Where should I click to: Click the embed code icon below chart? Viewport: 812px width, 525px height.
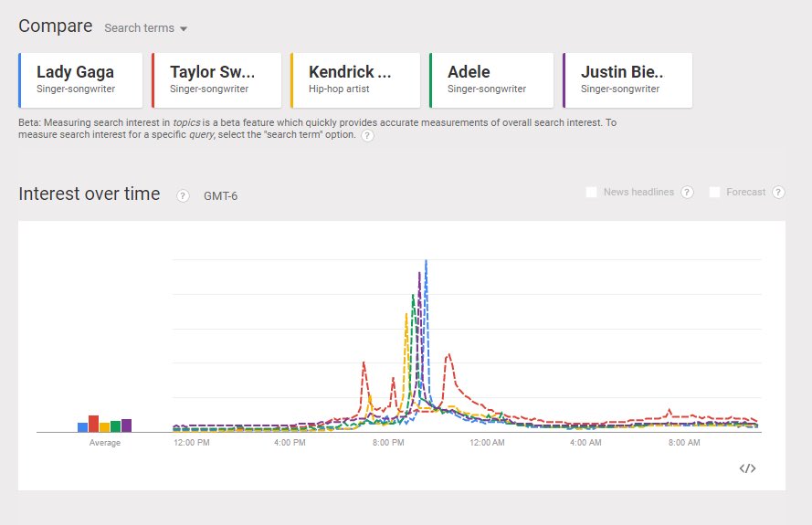(747, 468)
